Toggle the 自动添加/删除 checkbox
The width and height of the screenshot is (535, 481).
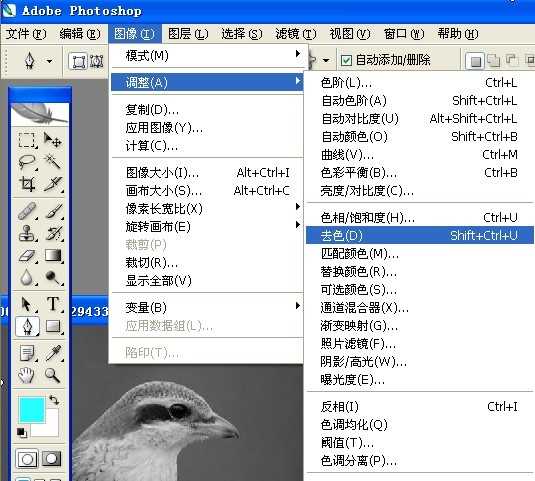pos(346,60)
